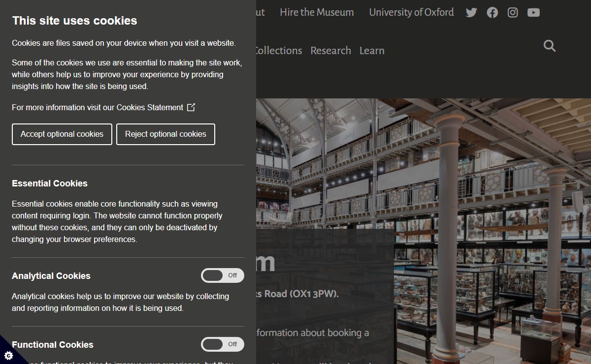591x364 pixels.
Task: Click 'This site uses cookies' title
Action: tap(75, 21)
